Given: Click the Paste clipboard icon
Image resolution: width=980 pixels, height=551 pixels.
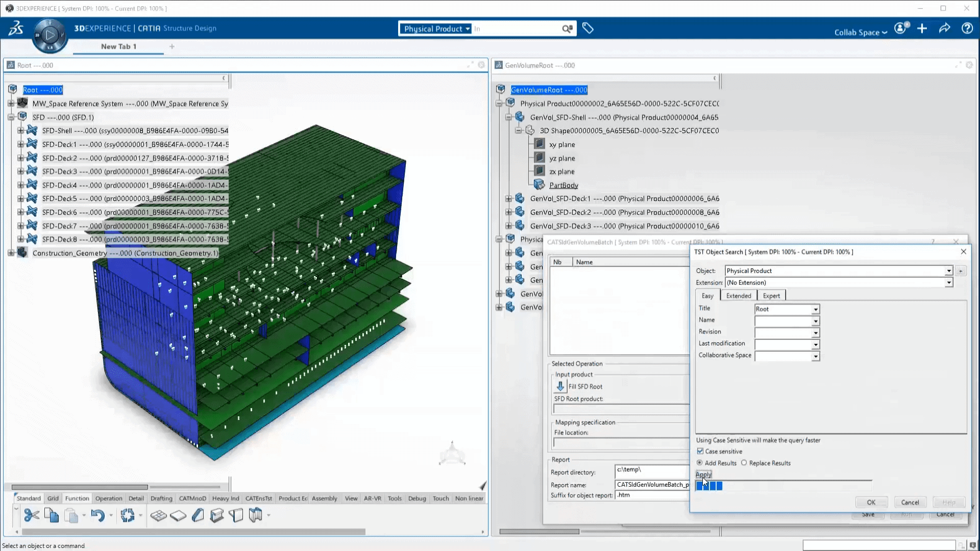Looking at the screenshot, I should (x=71, y=516).
